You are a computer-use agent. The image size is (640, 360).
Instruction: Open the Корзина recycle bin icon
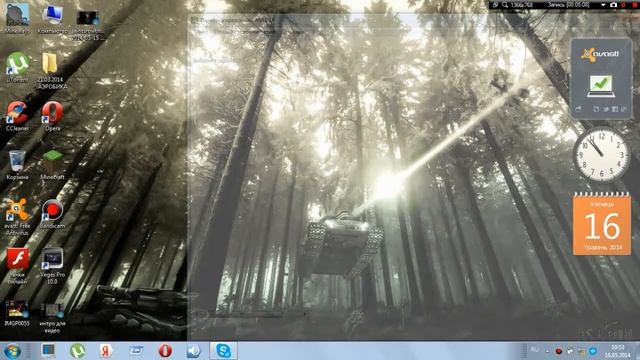tap(17, 165)
